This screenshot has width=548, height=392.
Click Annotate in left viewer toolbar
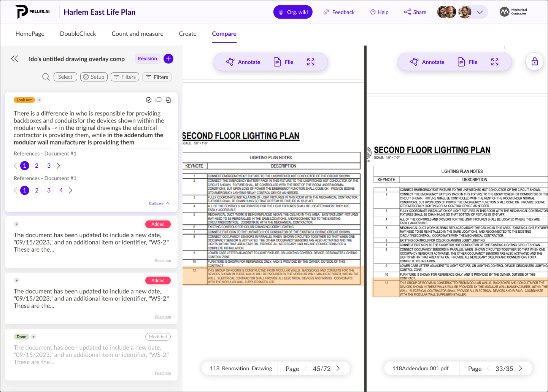tap(243, 62)
